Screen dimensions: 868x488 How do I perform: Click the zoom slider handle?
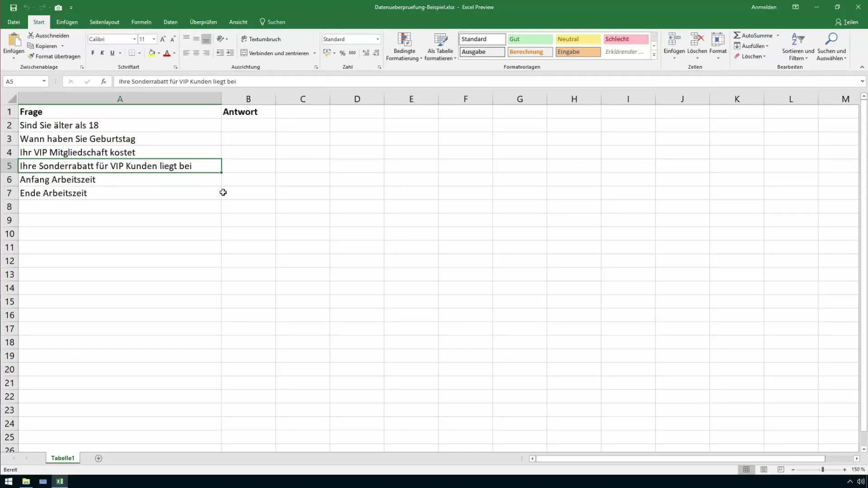coord(823,470)
